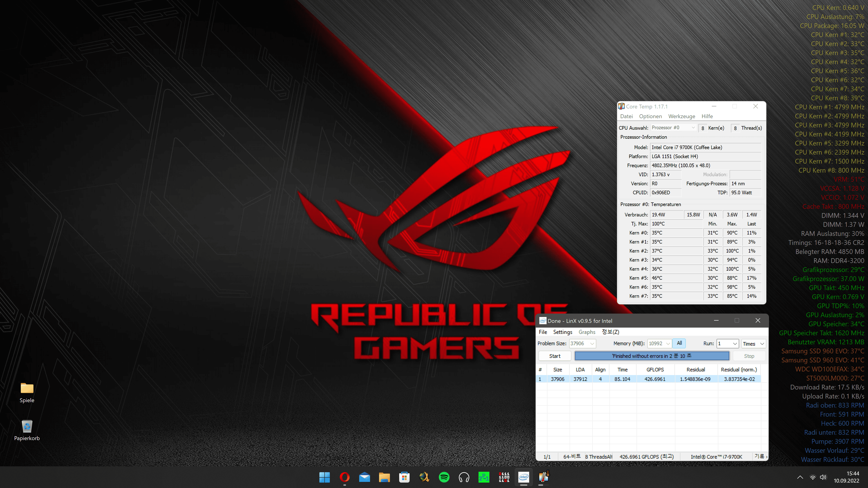Click the Kern #2 max value 100°C
This screenshot has width=868, height=488.
tap(732, 251)
